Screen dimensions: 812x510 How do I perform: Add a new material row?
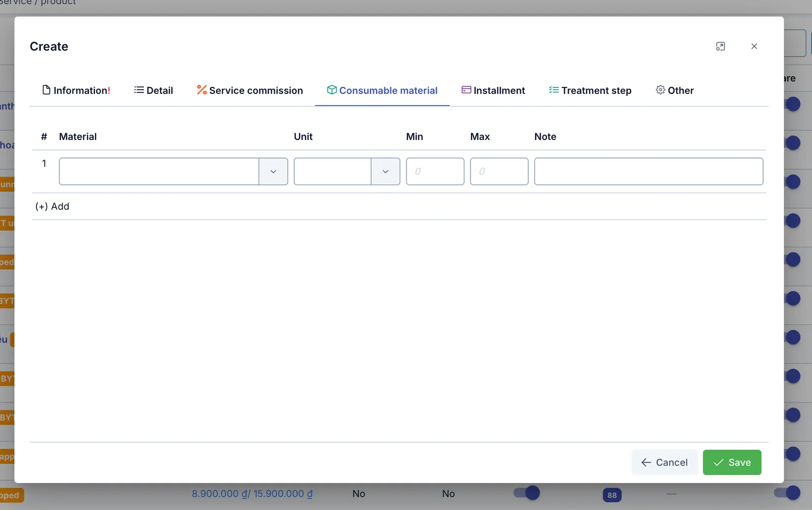(x=52, y=207)
